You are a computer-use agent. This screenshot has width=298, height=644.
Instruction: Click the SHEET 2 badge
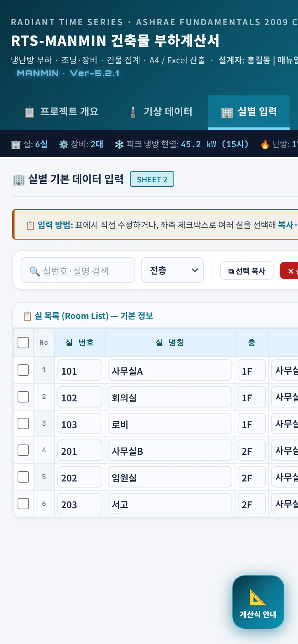pos(152,179)
